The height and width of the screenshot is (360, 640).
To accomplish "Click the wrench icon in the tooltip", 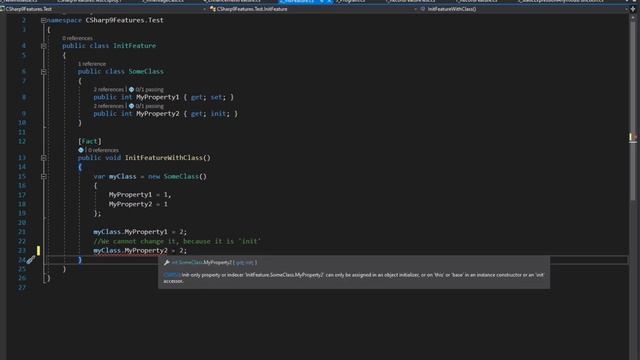I will coord(167,262).
